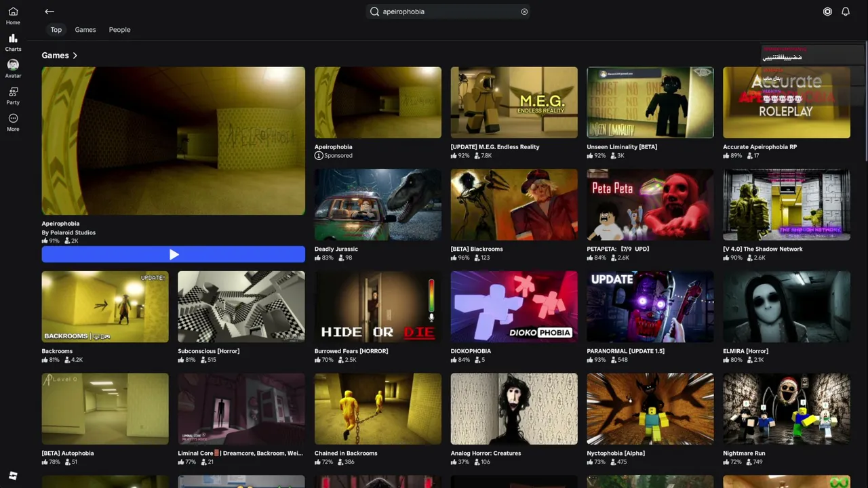Click the Roblox logo at bottom left
The height and width of the screenshot is (488, 868).
[13, 476]
